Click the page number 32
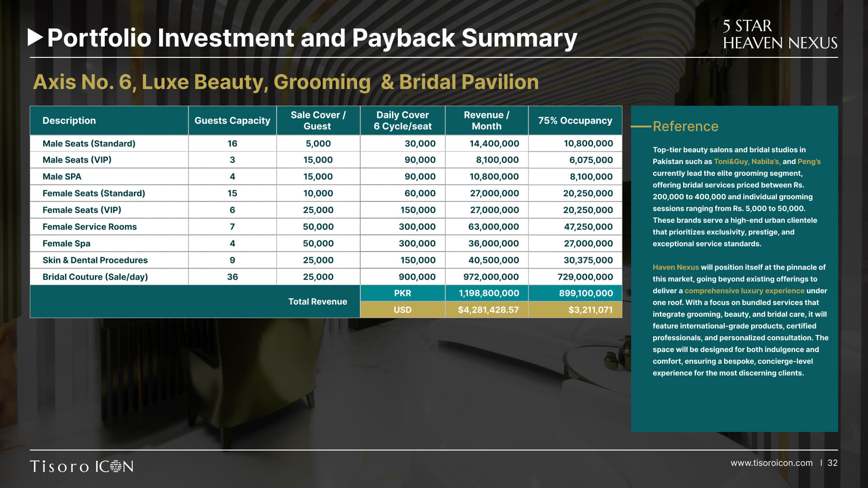 click(832, 463)
